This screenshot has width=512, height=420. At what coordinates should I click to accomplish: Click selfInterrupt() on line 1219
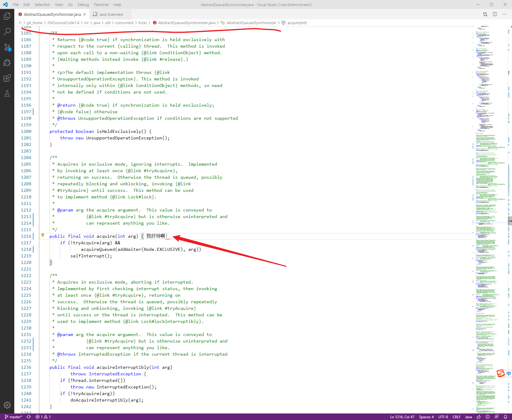point(91,256)
